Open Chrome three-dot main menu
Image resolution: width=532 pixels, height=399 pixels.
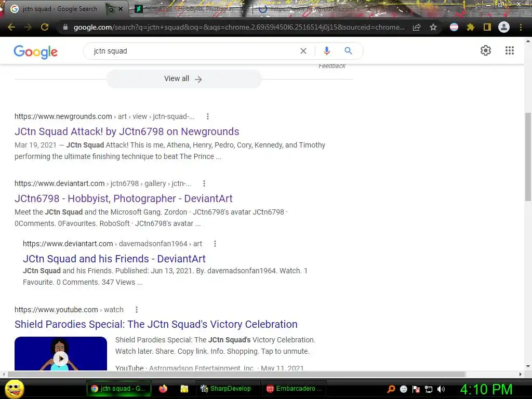pyautogui.click(x=521, y=27)
